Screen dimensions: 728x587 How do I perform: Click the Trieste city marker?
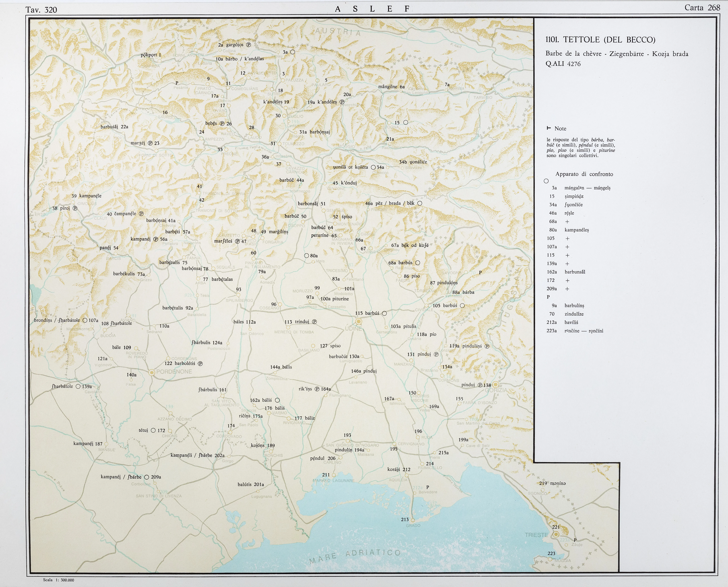tap(556, 534)
